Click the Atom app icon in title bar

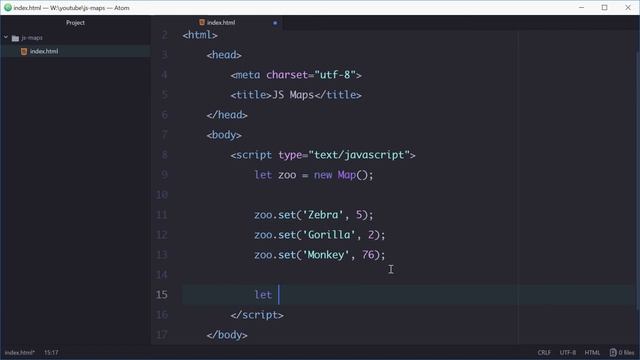[7, 7]
